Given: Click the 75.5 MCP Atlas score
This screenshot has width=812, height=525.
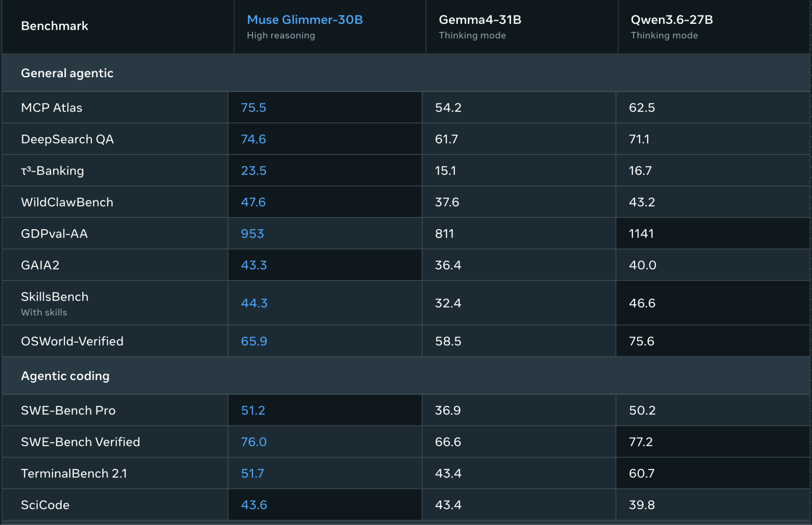Looking at the screenshot, I should coord(254,107).
